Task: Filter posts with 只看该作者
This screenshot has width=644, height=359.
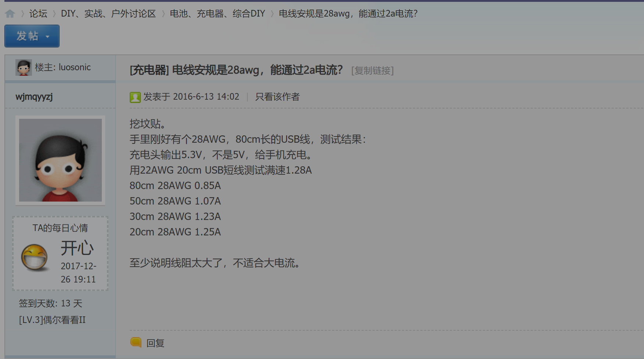Action: 278,97
